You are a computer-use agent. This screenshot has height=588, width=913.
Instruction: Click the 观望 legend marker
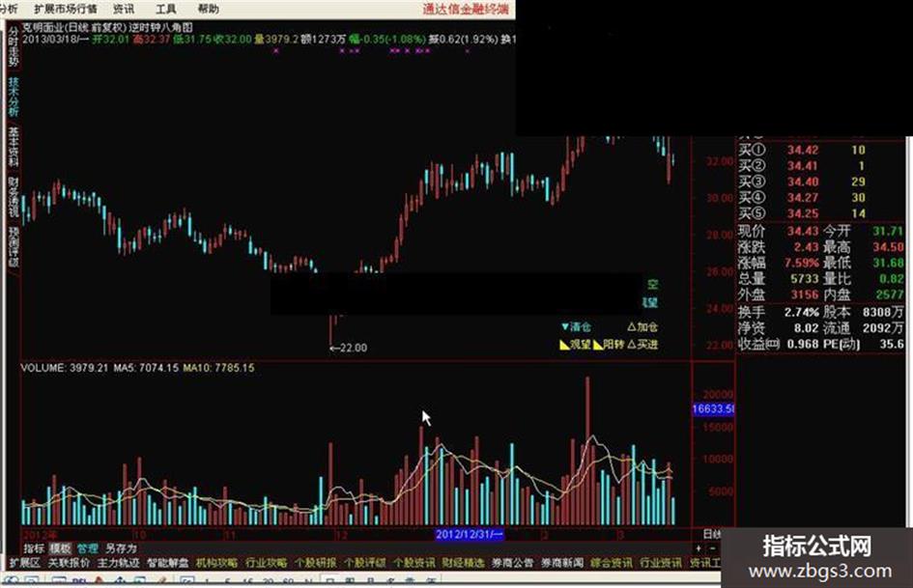tap(575, 345)
